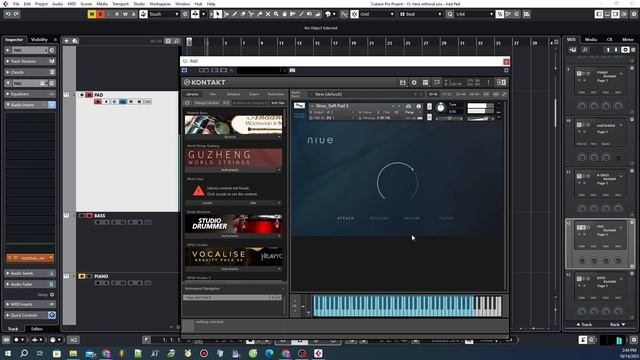Viewport: 640px width, 360px height.
Task: Expand the Audio Sends inspector section
Action: (x=30, y=273)
